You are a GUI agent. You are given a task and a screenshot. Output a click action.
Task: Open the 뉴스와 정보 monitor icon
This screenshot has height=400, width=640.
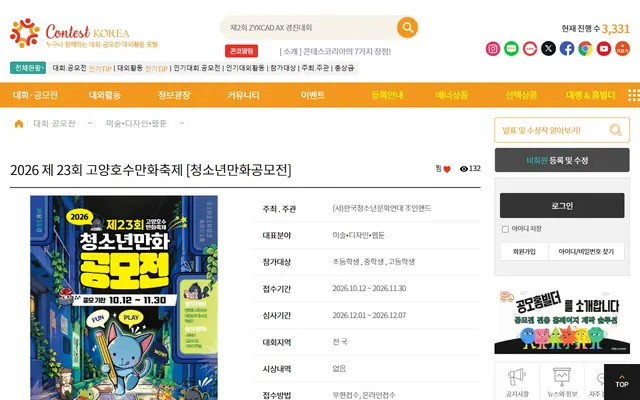[562, 377]
